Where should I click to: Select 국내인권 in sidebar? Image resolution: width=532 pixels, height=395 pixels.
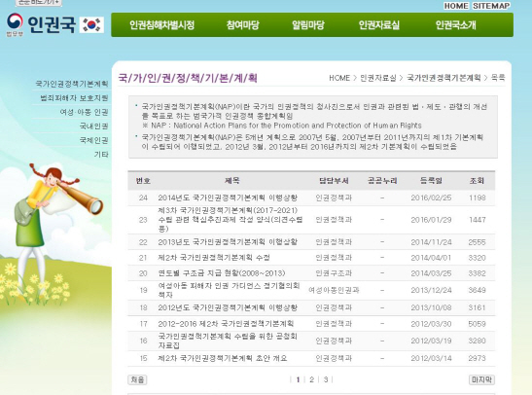click(x=93, y=126)
